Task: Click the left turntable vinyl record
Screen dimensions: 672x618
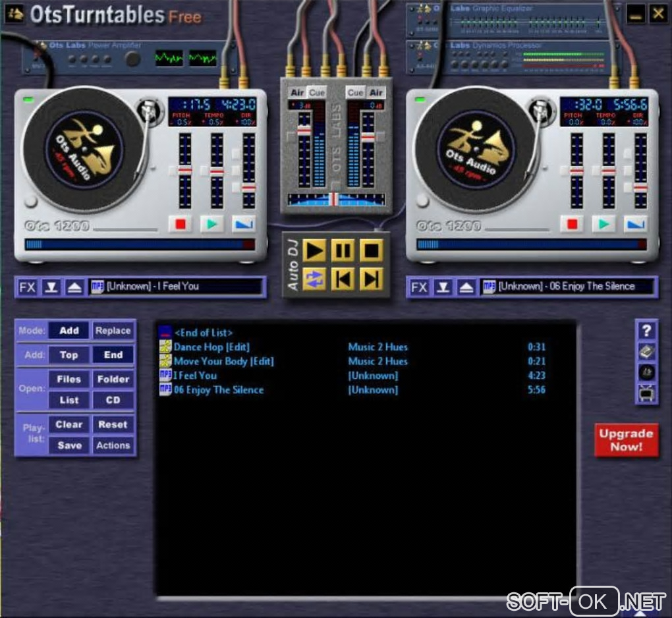Action: [84, 150]
